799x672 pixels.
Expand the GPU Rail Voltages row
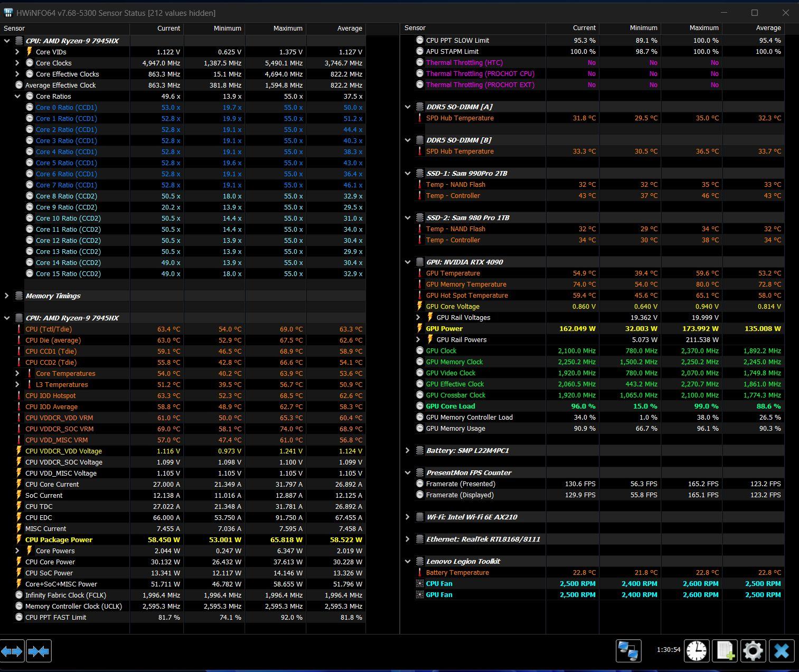pyautogui.click(x=418, y=317)
